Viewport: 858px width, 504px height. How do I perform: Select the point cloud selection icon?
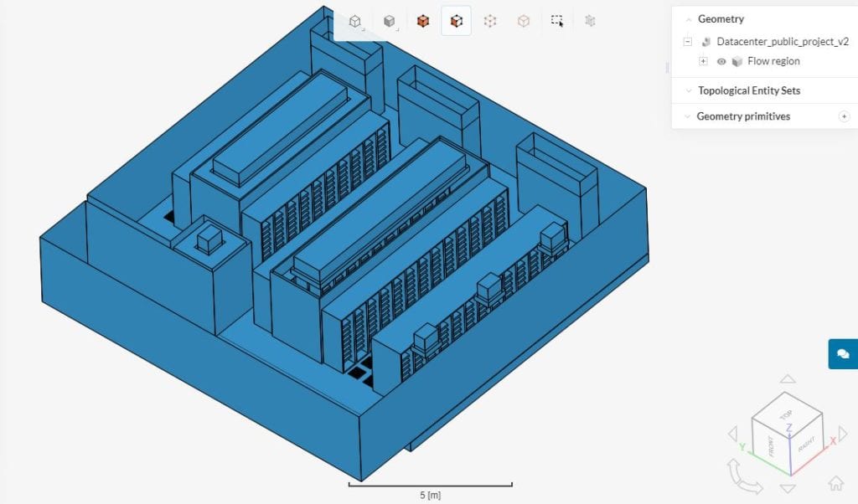(x=489, y=20)
